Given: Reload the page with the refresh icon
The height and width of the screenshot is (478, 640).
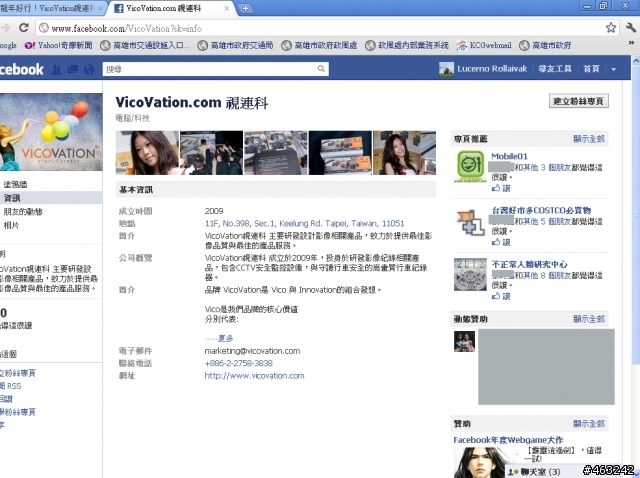Looking at the screenshot, I should 24,28.
